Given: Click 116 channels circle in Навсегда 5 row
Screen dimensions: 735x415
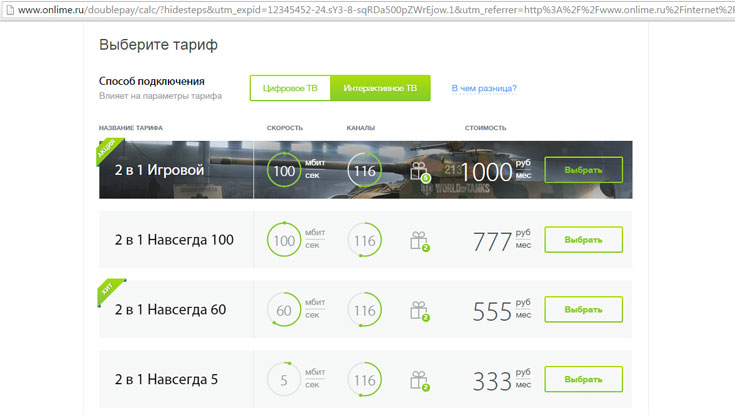Looking at the screenshot, I should click(365, 381).
